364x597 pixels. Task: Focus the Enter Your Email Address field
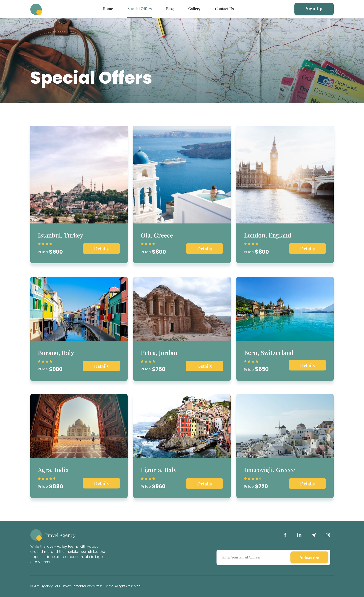[x=253, y=557]
